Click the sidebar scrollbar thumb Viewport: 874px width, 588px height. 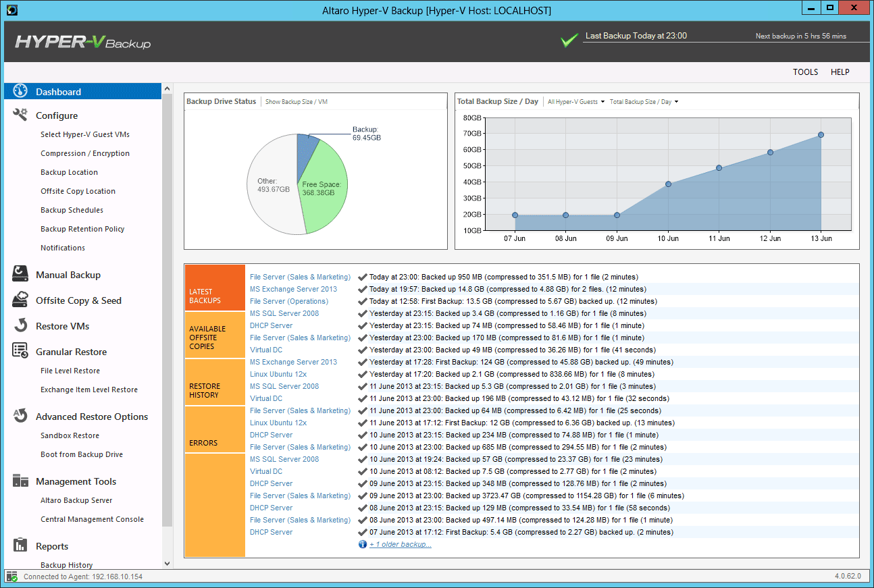pos(167,311)
